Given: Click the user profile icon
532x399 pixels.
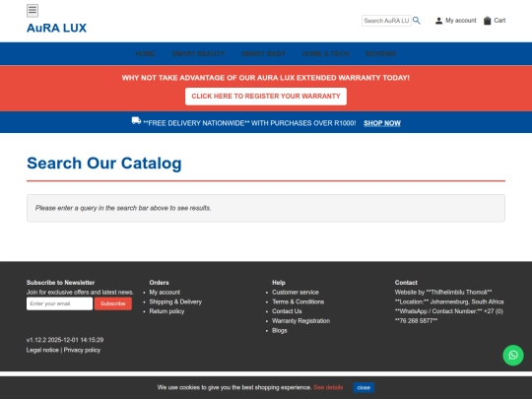Looking at the screenshot, I should pos(438,21).
